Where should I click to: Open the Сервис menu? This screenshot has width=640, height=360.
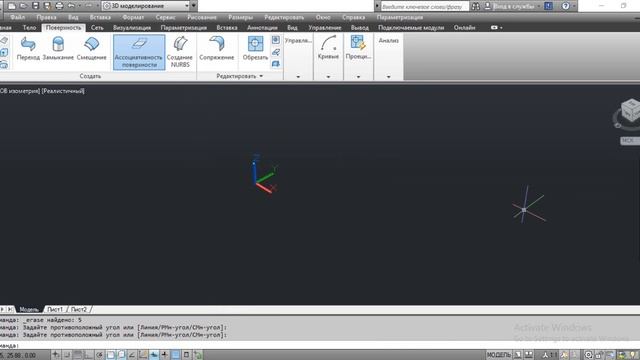coord(165,17)
